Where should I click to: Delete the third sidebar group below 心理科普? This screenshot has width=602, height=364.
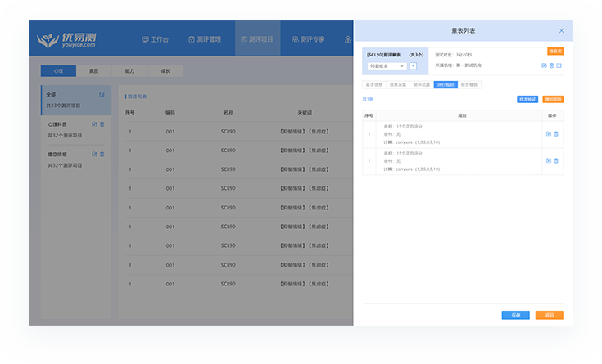click(x=102, y=155)
